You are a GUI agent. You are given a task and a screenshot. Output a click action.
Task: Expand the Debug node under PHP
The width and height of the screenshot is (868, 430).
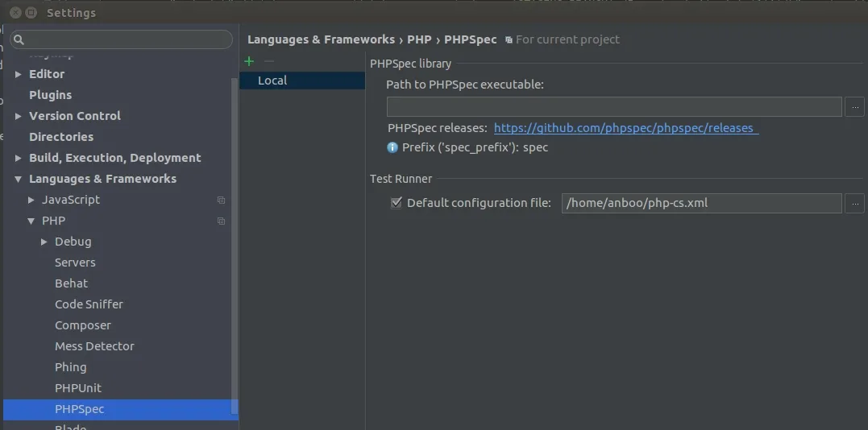pos(44,242)
